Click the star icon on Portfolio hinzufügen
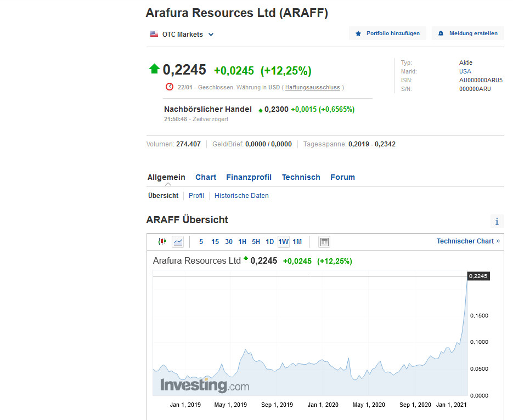The image size is (513, 420). tap(359, 33)
